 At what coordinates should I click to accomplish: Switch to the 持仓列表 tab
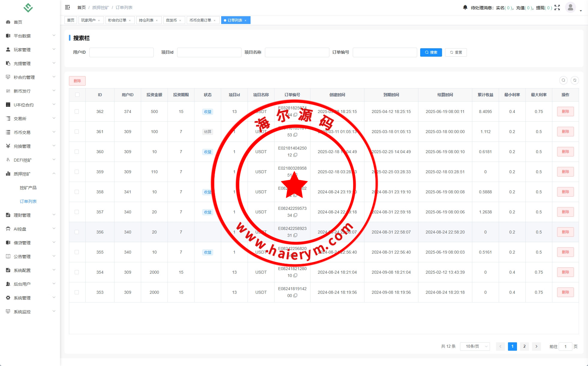click(146, 20)
